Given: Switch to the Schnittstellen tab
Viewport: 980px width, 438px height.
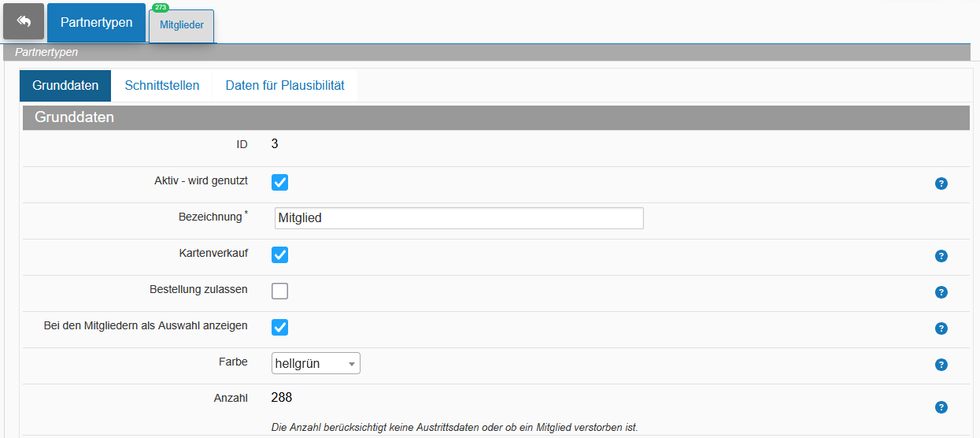Looking at the screenshot, I should click(x=162, y=85).
